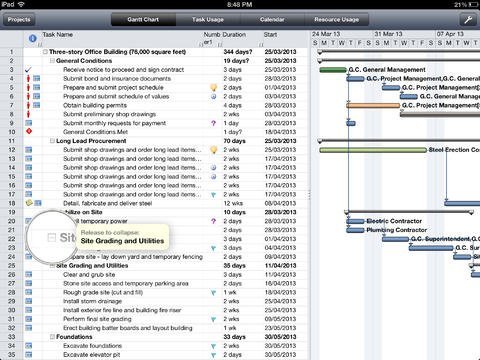Click the clock icon in row 6
The width and height of the screenshot is (480, 360).
click(214, 96)
